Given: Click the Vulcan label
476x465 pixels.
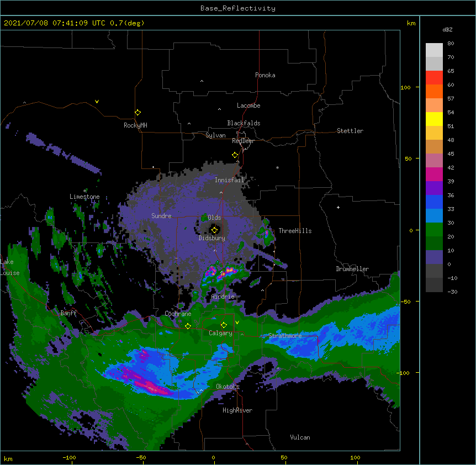Looking at the screenshot, I should coord(300,437).
